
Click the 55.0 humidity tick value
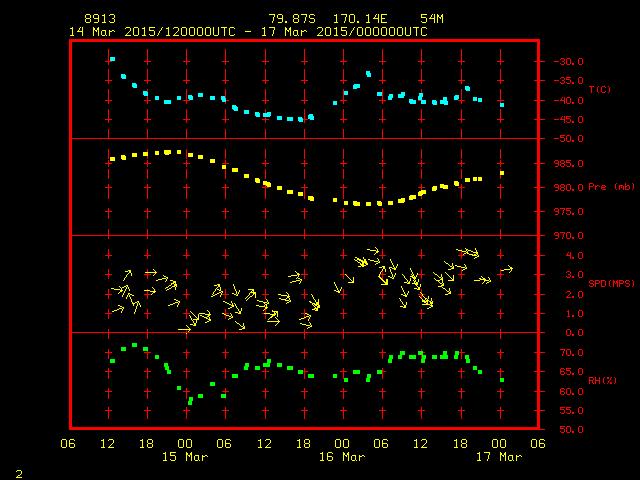pyautogui.click(x=571, y=411)
